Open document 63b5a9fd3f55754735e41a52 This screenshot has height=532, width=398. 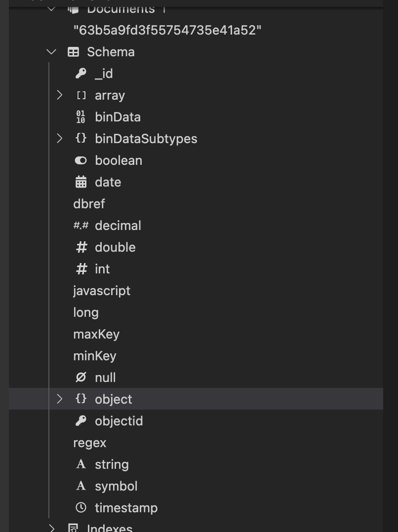[167, 30]
